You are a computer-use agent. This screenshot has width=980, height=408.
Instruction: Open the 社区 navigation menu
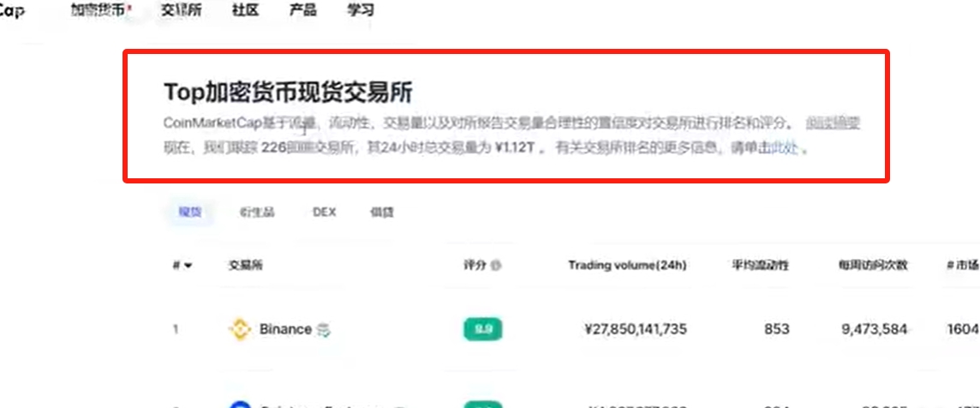click(245, 10)
